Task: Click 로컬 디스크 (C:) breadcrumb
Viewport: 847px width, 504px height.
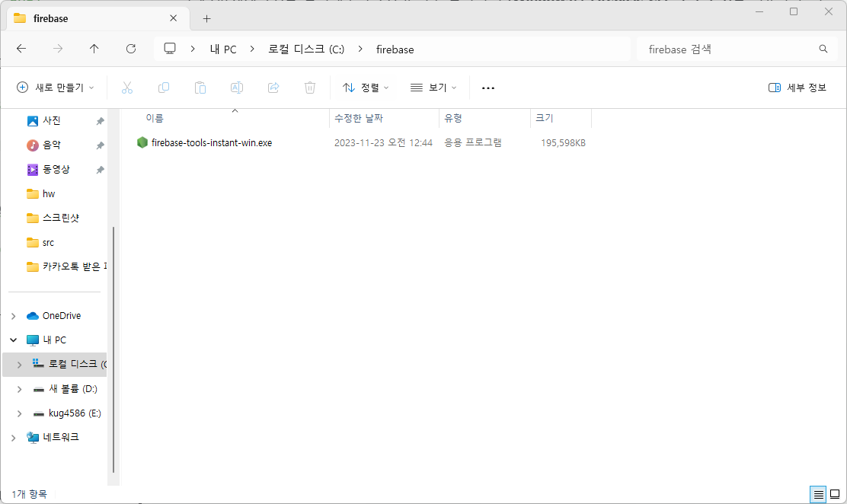Action: pos(306,49)
